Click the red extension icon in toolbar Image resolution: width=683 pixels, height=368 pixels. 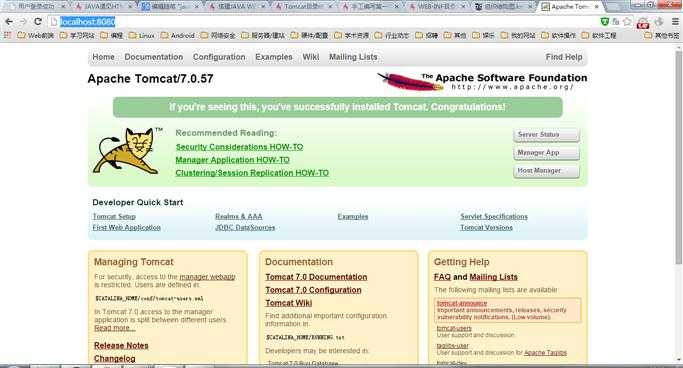tap(642, 23)
